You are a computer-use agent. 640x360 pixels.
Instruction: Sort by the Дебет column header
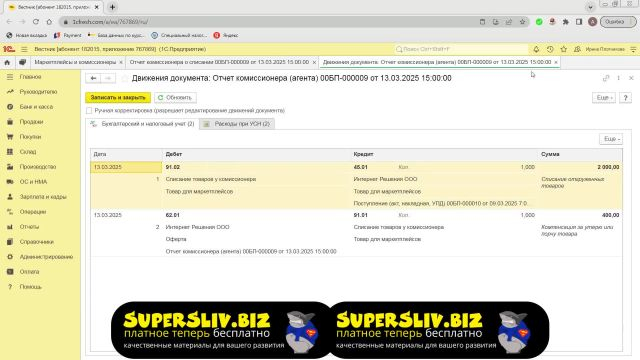tap(257, 154)
